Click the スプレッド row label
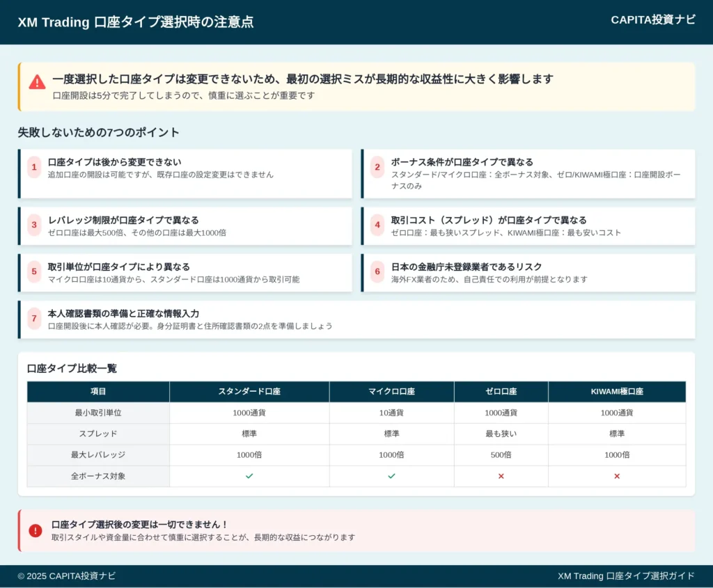The width and height of the screenshot is (713, 588). pos(98,434)
